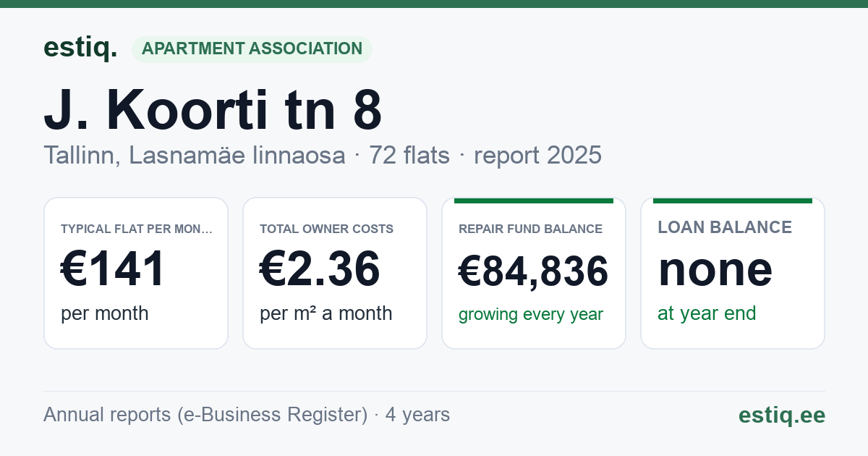Click TYPICAL FLAT PER MON… label
Viewport: 868px width, 456px height.
click(x=137, y=229)
